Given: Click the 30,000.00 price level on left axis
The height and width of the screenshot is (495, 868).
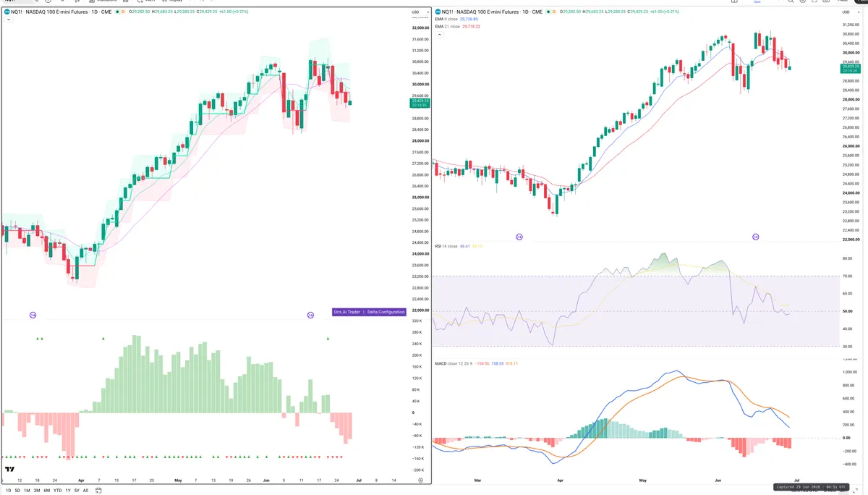Looking at the screenshot, I should tap(420, 84).
